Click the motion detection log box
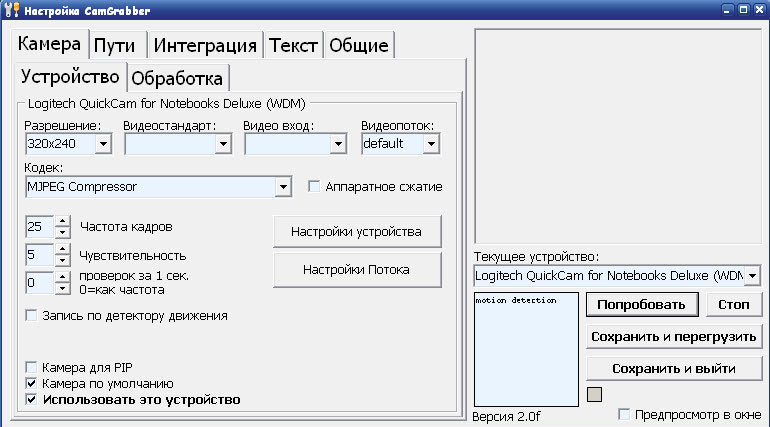The width and height of the screenshot is (770, 427). (x=526, y=349)
